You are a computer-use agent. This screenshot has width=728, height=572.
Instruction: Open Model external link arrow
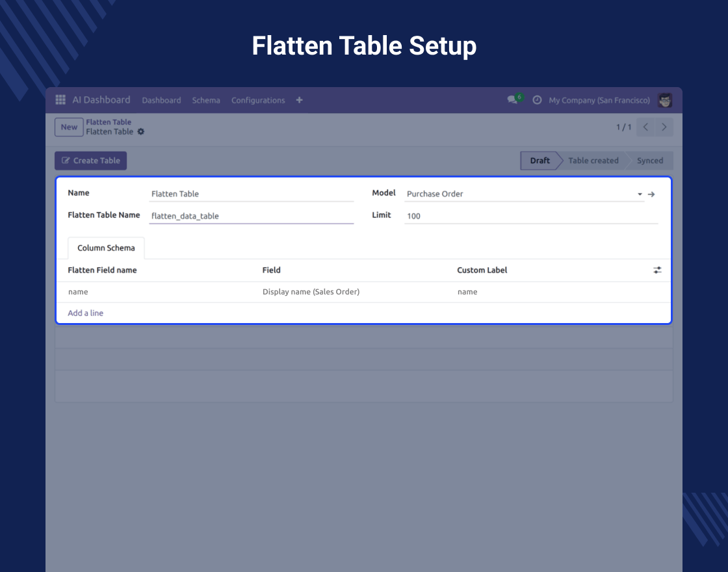651,194
